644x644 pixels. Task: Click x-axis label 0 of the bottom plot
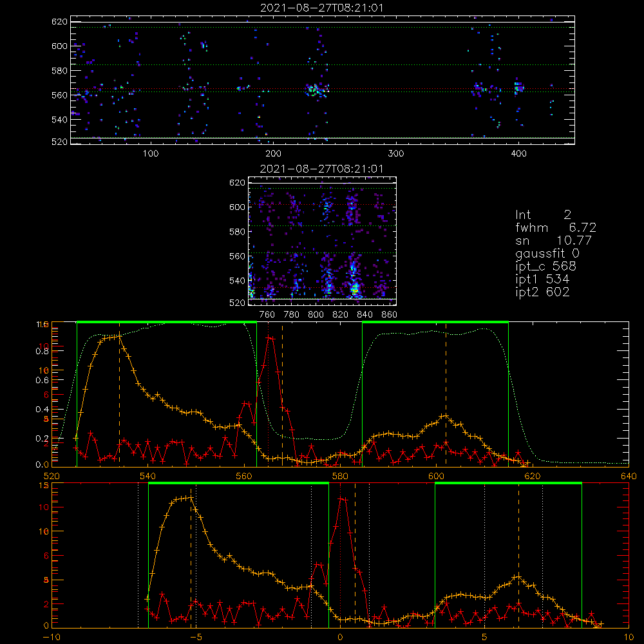(340, 638)
